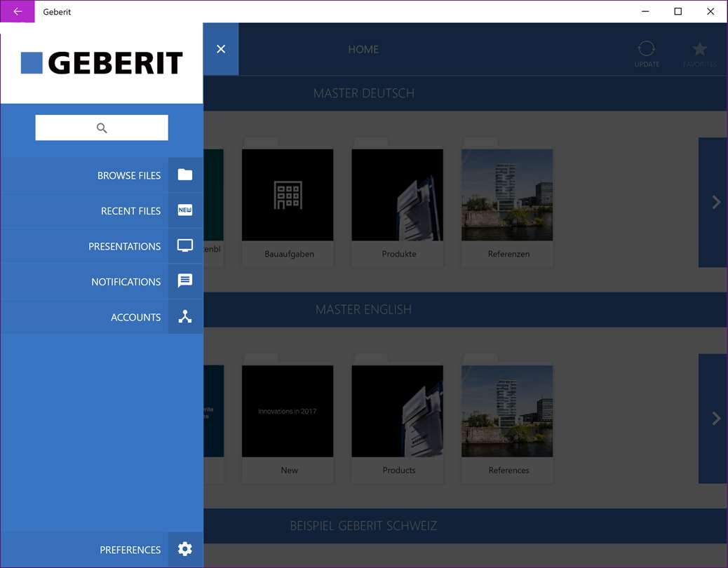The width and height of the screenshot is (728, 568).
Task: Click the Presentations monitor icon
Action: click(185, 245)
